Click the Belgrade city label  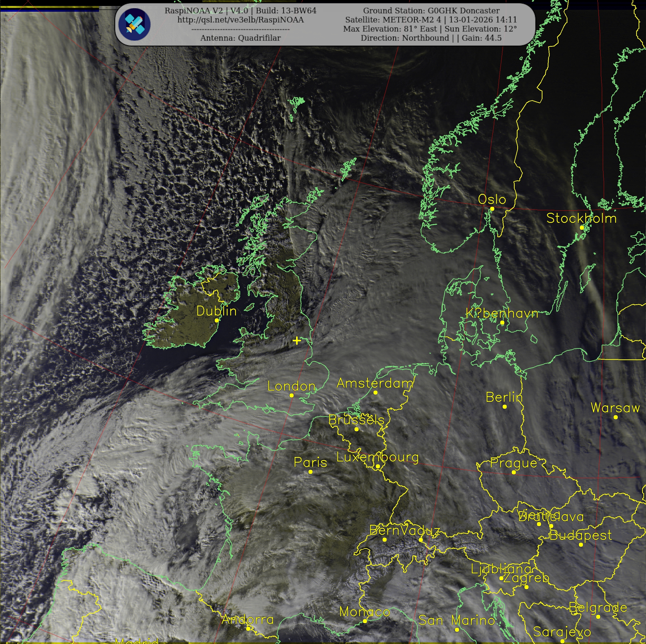[598, 607]
